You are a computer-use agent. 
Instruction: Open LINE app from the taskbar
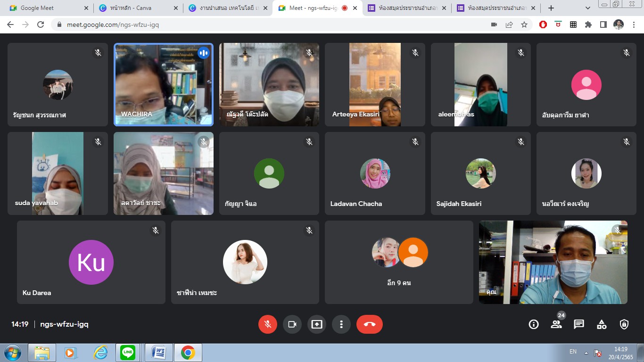pyautogui.click(x=128, y=353)
